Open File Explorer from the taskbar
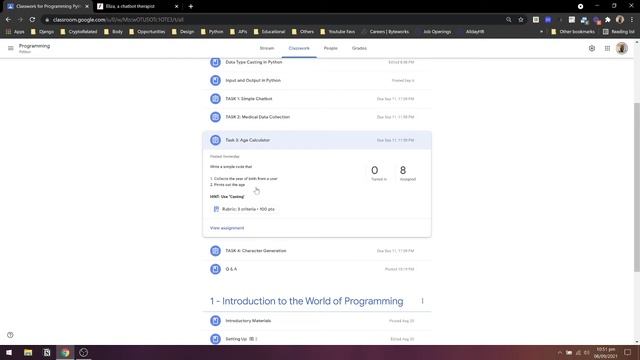Viewport: 640px width, 360px height. point(28,352)
